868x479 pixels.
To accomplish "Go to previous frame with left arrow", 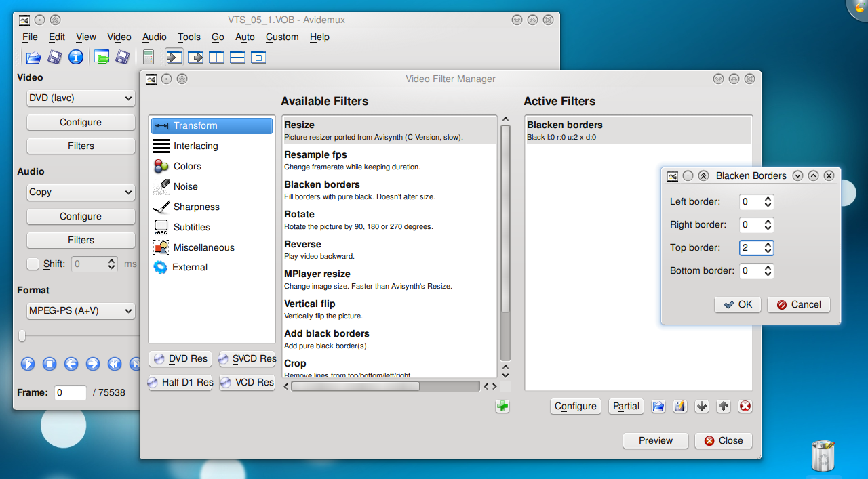I will point(71,364).
